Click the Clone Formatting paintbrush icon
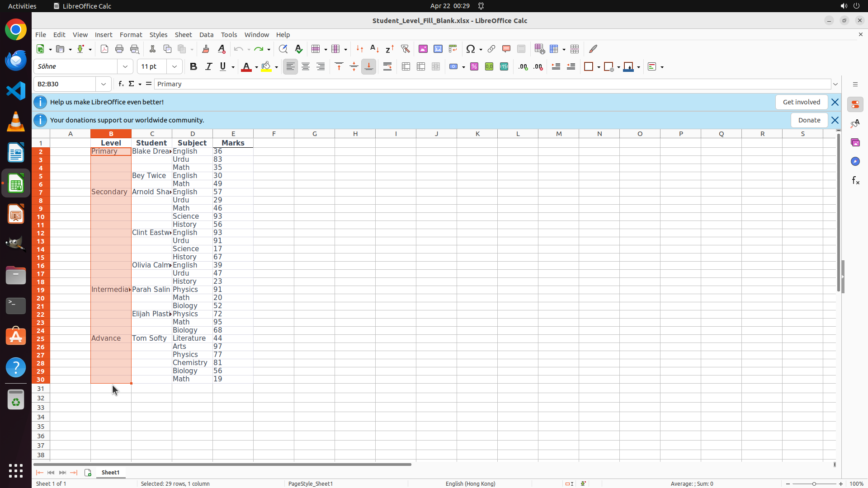 tap(206, 49)
